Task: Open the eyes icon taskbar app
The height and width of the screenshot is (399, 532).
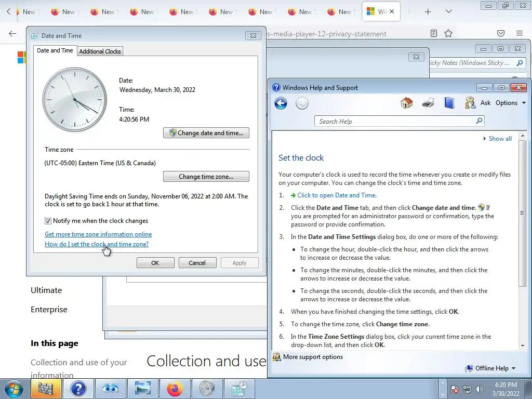Action: tap(110, 389)
